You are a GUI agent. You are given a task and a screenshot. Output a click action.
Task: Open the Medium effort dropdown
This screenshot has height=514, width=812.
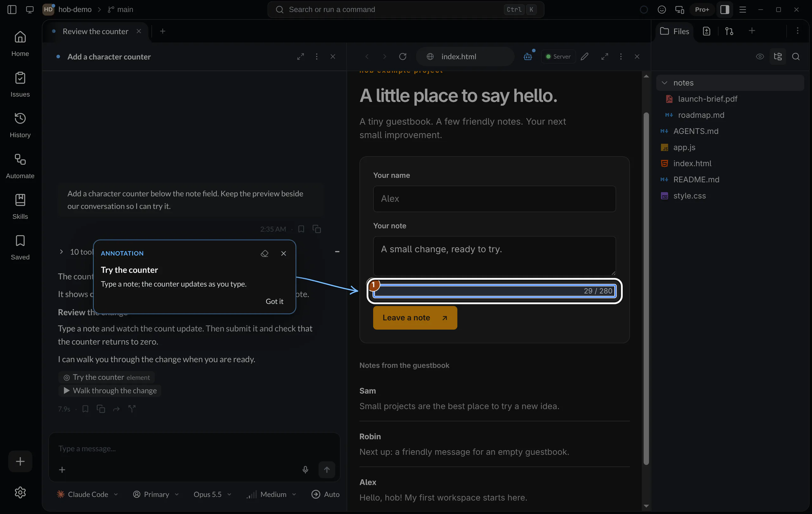272,494
